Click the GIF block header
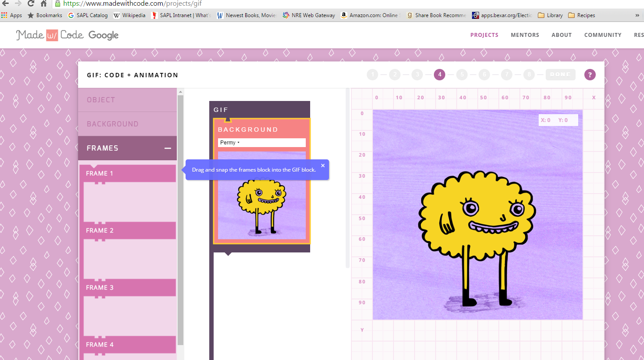This screenshot has width=644, height=360. tap(260, 110)
